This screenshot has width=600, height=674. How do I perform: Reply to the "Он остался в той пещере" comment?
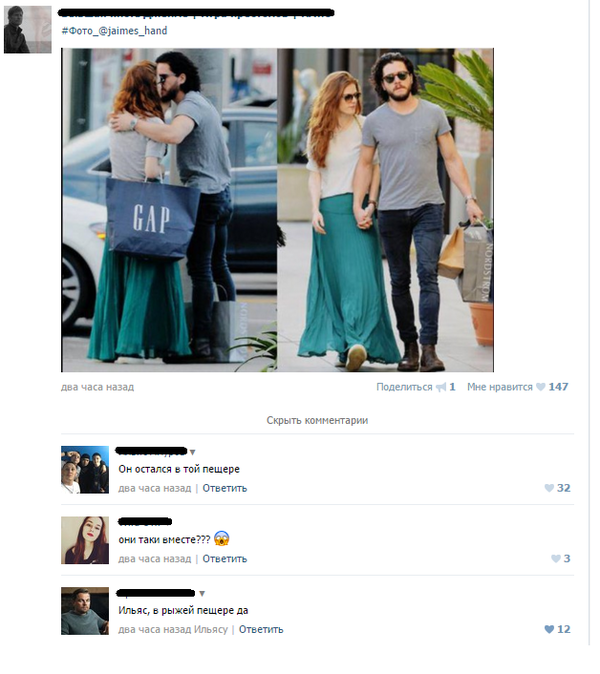(225, 488)
